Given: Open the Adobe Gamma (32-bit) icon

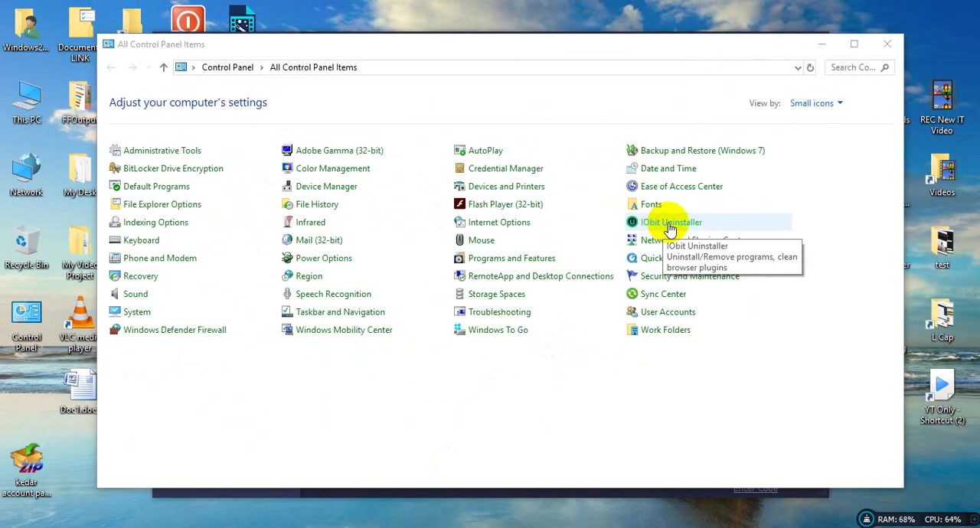Looking at the screenshot, I should click(x=287, y=151).
